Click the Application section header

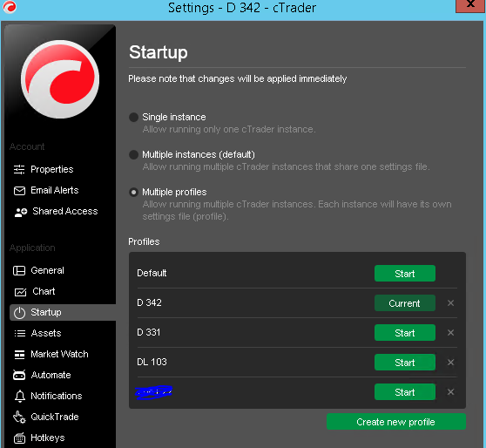point(32,248)
